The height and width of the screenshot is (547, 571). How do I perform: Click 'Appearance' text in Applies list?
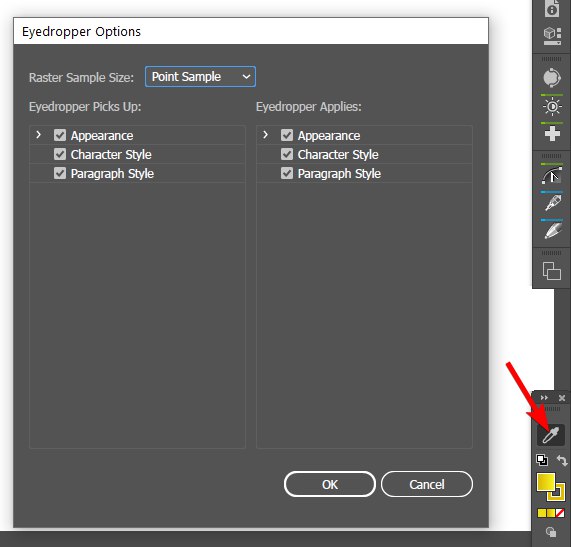(329, 135)
